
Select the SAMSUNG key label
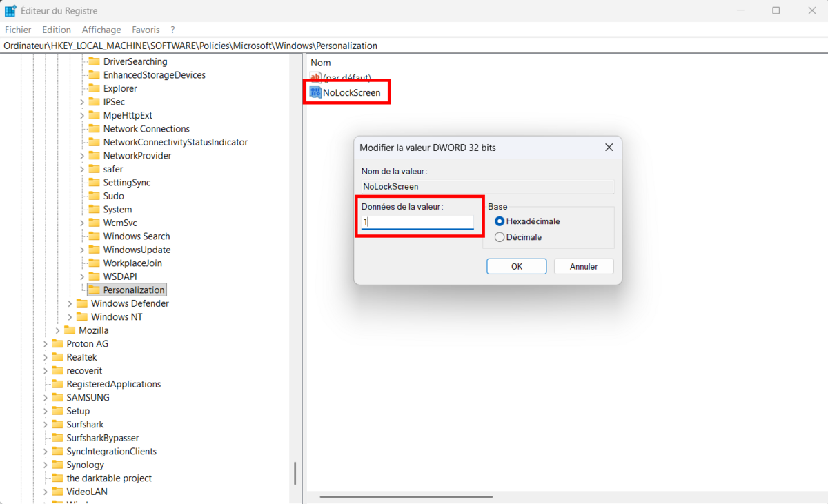tap(88, 398)
